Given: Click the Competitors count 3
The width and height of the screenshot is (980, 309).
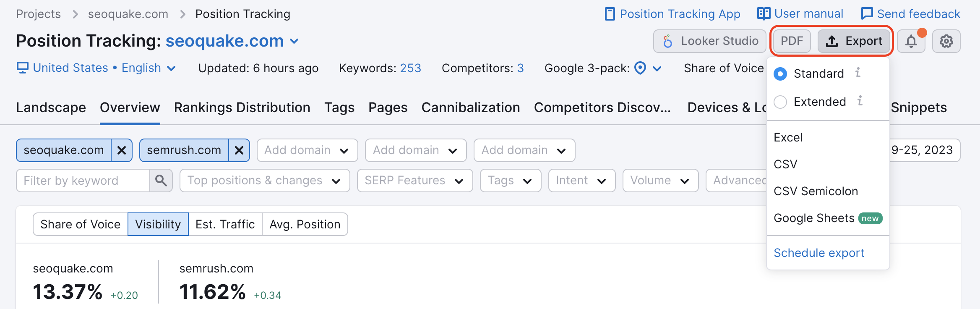Looking at the screenshot, I should pos(521,68).
